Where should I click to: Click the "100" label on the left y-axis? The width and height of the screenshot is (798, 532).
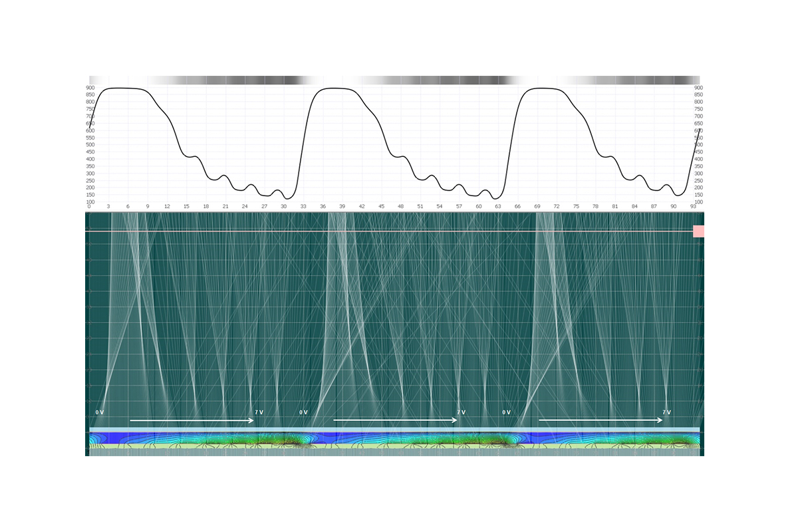click(x=90, y=202)
